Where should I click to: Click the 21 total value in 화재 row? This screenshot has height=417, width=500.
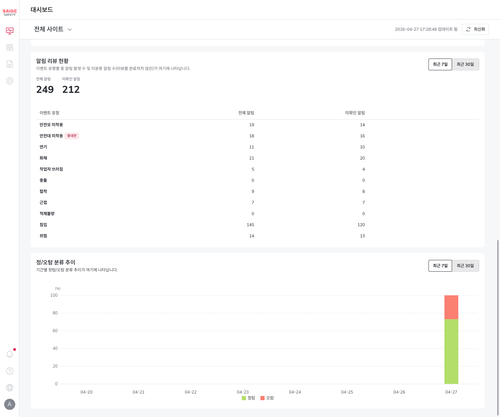click(252, 158)
